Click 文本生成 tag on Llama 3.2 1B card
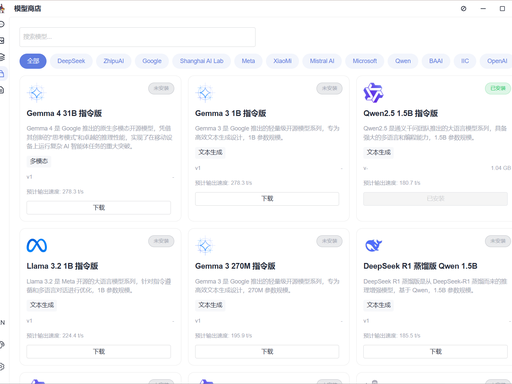The image size is (512, 384). click(x=42, y=305)
